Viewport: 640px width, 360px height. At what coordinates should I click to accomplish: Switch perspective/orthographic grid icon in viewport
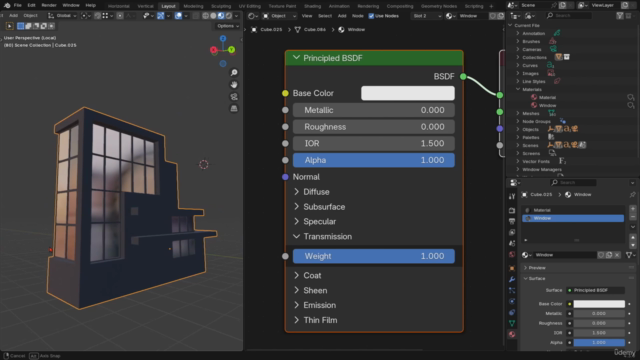pos(234,109)
